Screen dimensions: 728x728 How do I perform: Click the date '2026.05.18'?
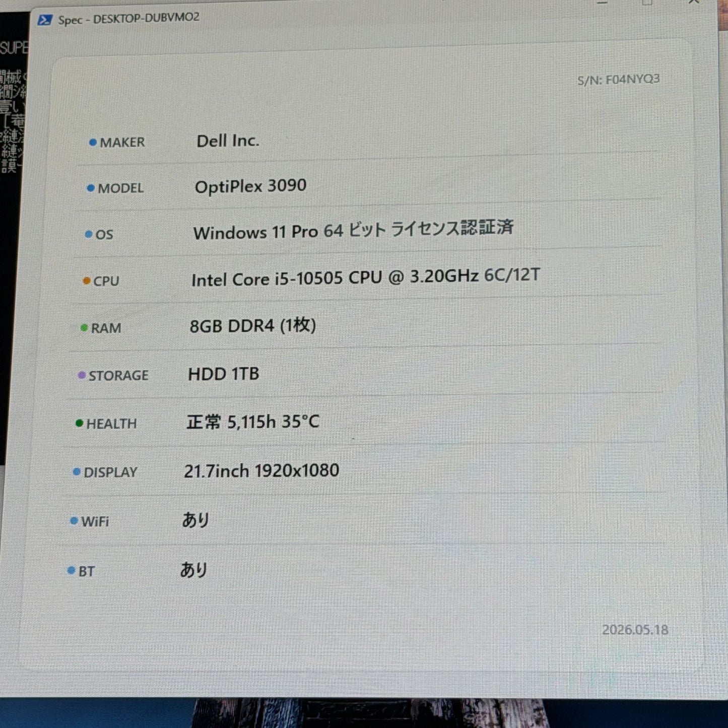click(x=635, y=630)
